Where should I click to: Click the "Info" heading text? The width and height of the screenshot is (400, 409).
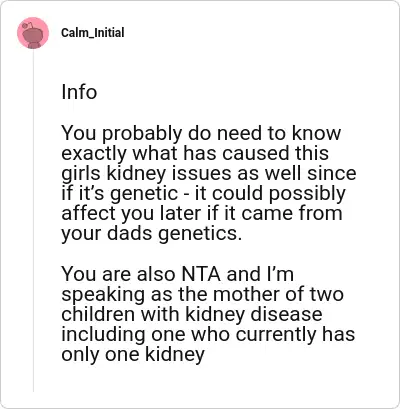coord(79,92)
